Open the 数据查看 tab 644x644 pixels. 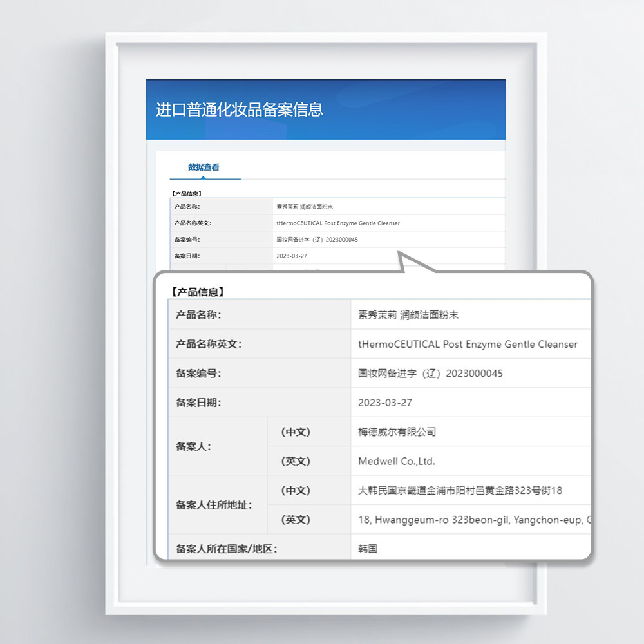click(x=204, y=167)
